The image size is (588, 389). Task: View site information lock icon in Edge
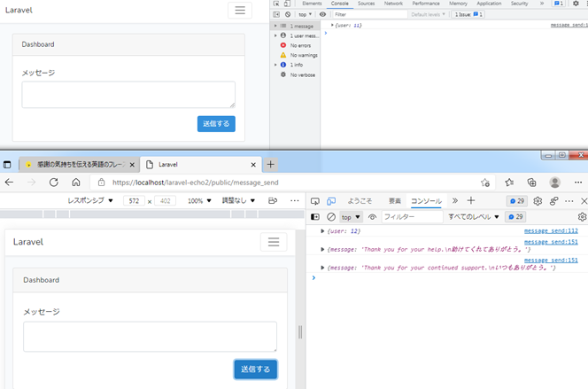point(101,183)
